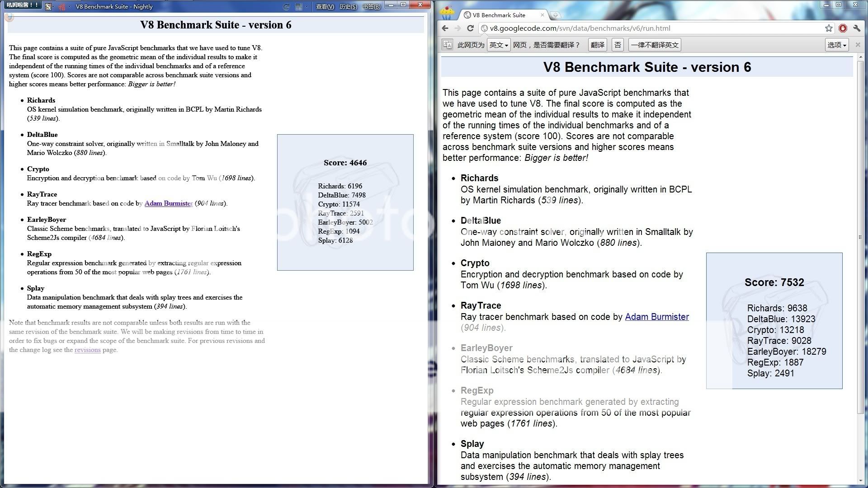Click Splay: 2491 result in Chrome
The image size is (868, 488).
tap(771, 373)
